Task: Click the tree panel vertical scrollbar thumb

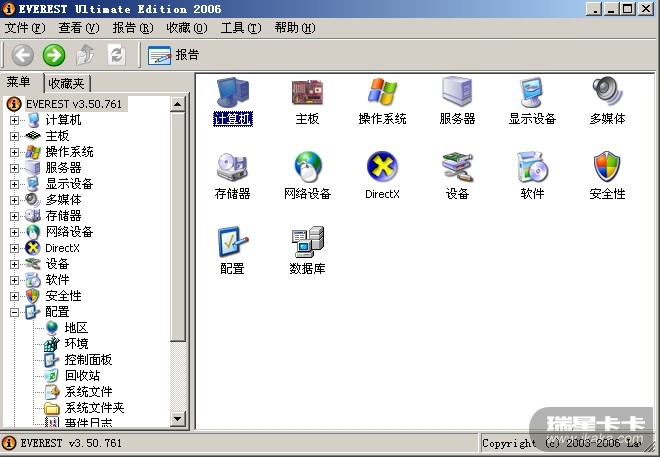Action: [178, 226]
